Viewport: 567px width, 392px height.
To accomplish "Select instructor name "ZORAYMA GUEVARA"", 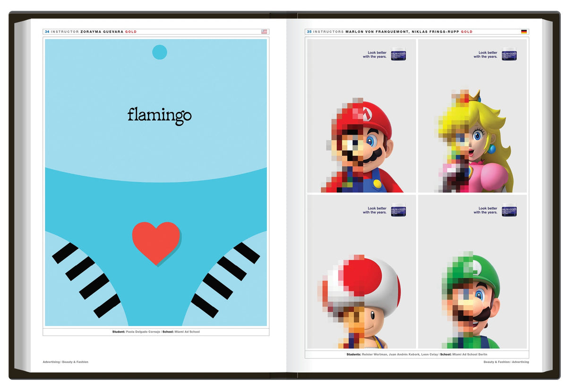I will 102,32.
